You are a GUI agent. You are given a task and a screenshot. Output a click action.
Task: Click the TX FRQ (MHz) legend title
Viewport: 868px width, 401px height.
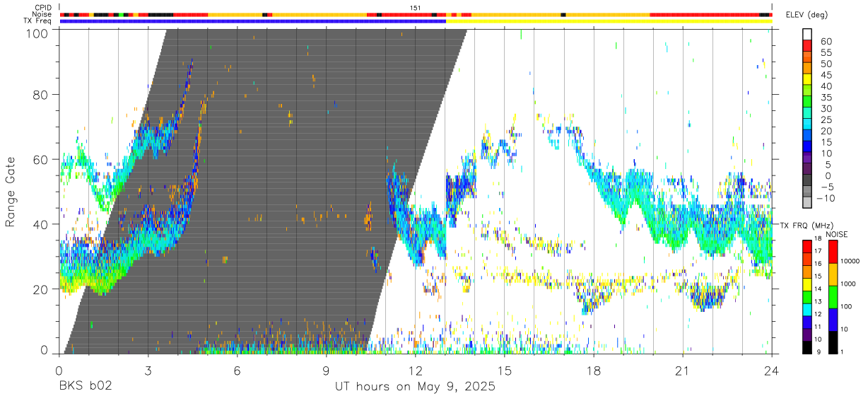808,225
